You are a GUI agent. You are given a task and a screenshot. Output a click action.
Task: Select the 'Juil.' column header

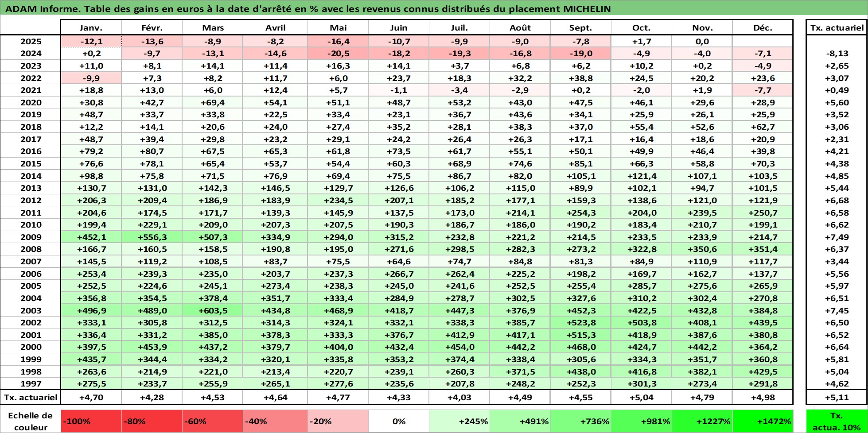pos(459,27)
